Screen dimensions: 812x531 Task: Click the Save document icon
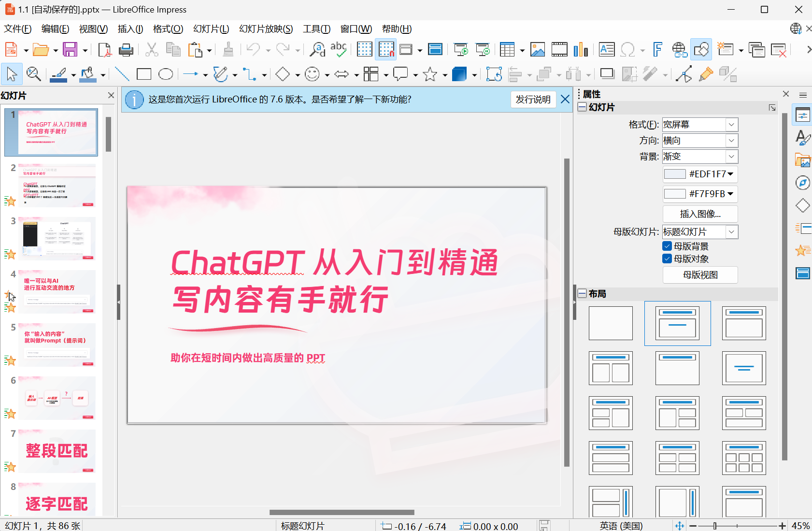click(70, 50)
